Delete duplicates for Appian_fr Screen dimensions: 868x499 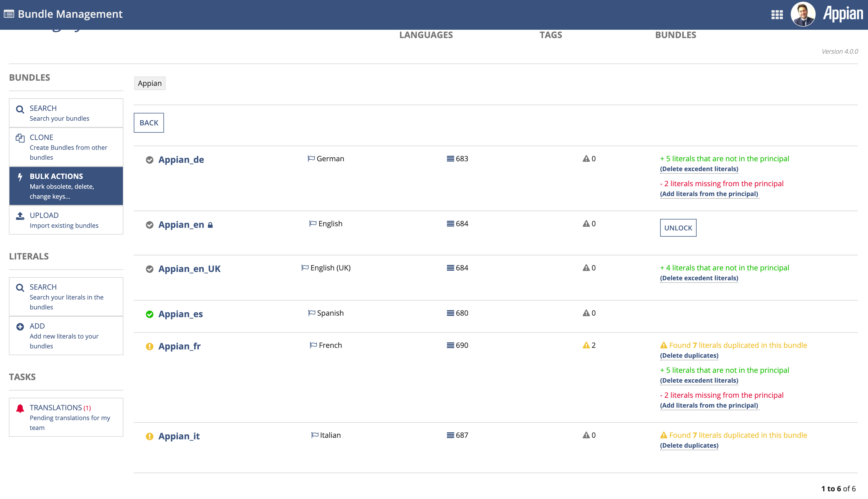click(x=689, y=355)
